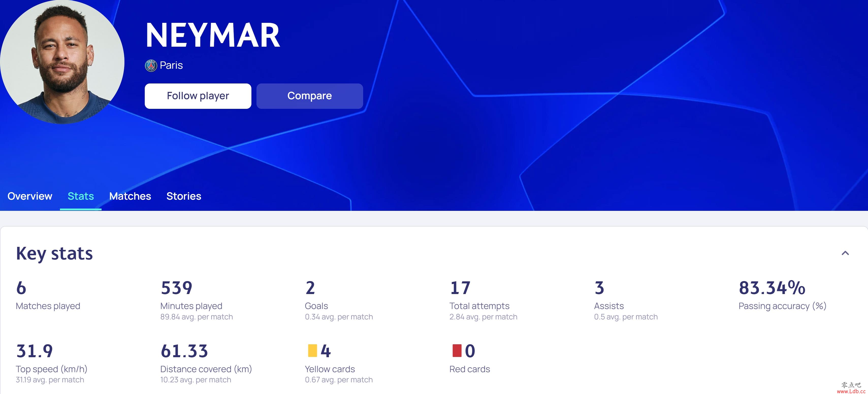
Task: Switch to the Matches tab
Action: coord(130,196)
